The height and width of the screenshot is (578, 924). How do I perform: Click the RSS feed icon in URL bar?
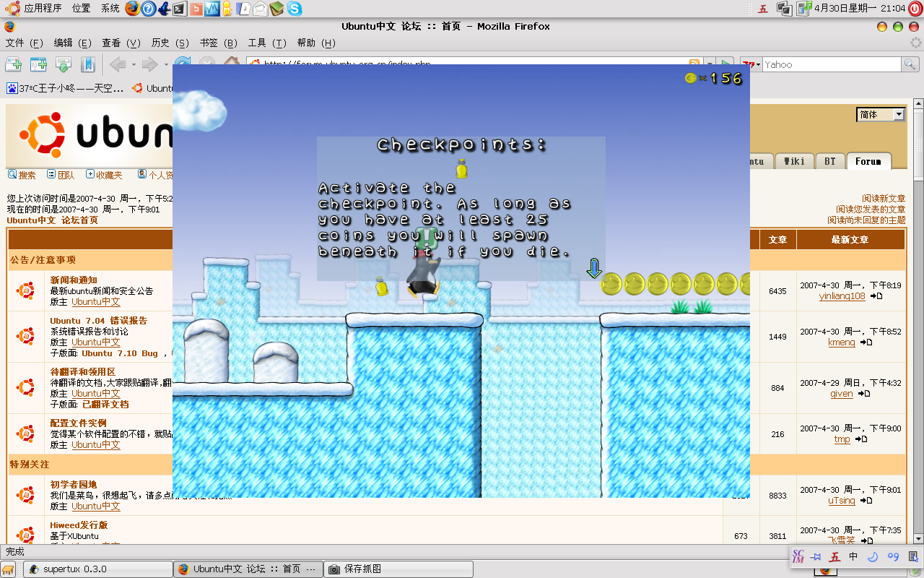point(694,62)
